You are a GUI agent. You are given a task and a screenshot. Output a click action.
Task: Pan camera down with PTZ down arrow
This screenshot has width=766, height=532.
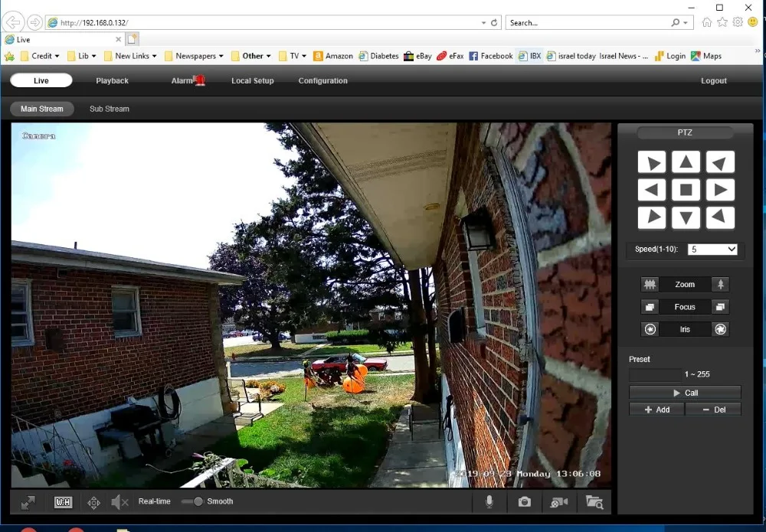tap(686, 217)
